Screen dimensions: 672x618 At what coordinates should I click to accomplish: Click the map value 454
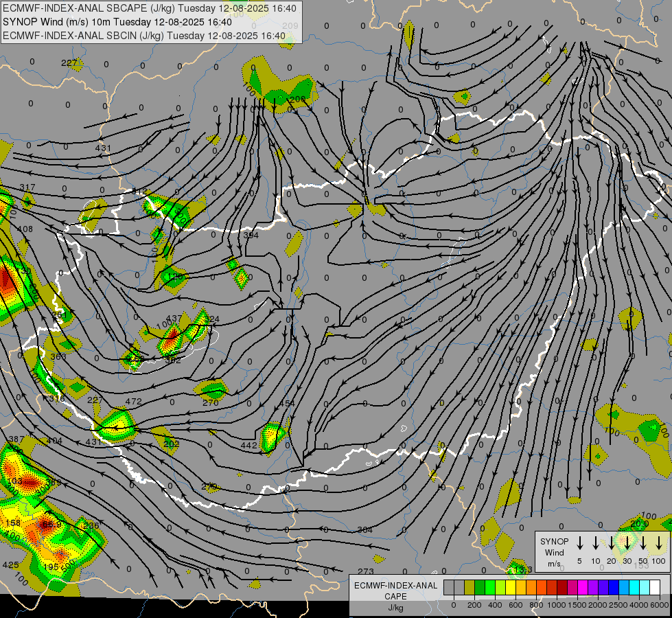click(x=287, y=403)
